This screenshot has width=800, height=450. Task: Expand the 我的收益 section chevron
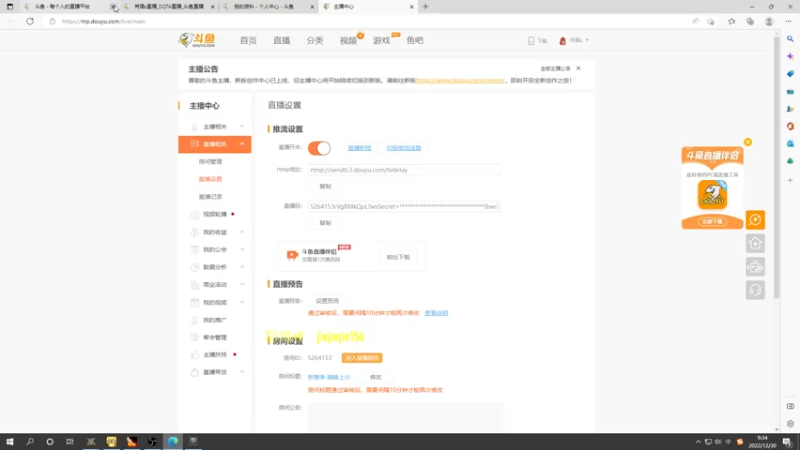pyautogui.click(x=242, y=232)
